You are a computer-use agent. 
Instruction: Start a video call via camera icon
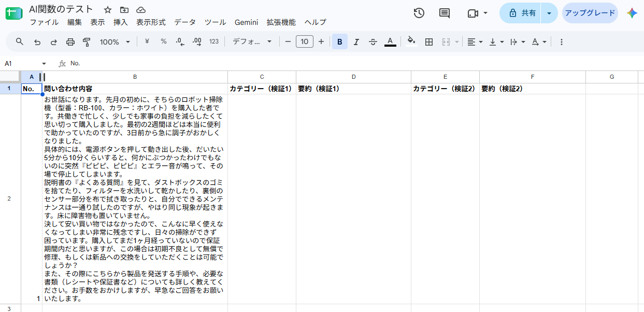tap(473, 13)
